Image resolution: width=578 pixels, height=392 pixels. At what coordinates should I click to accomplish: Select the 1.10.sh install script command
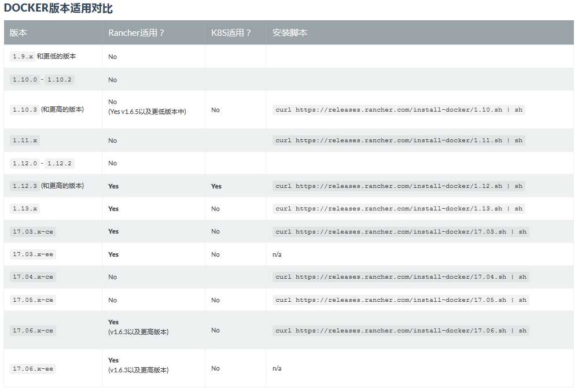(x=399, y=110)
